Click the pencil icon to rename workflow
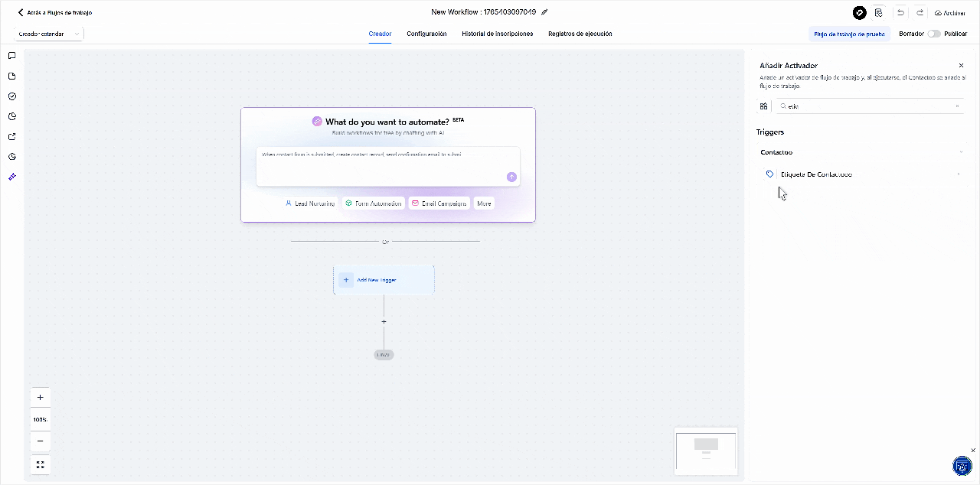This screenshot has width=980, height=485. click(x=544, y=12)
